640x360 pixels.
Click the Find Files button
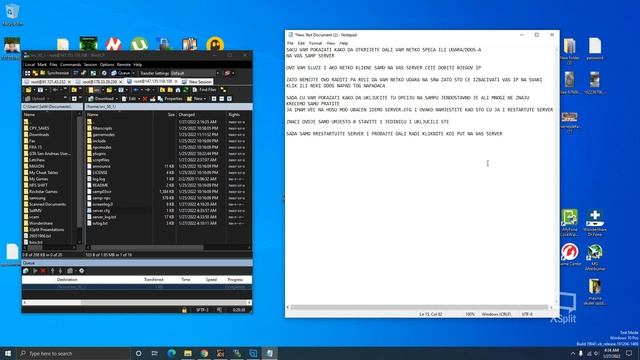point(204,90)
